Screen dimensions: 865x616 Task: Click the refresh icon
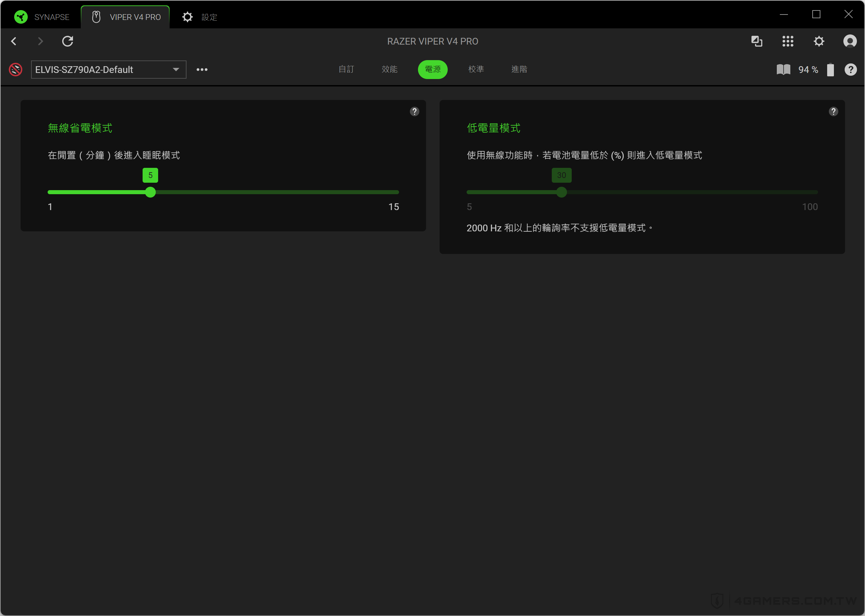coord(68,41)
